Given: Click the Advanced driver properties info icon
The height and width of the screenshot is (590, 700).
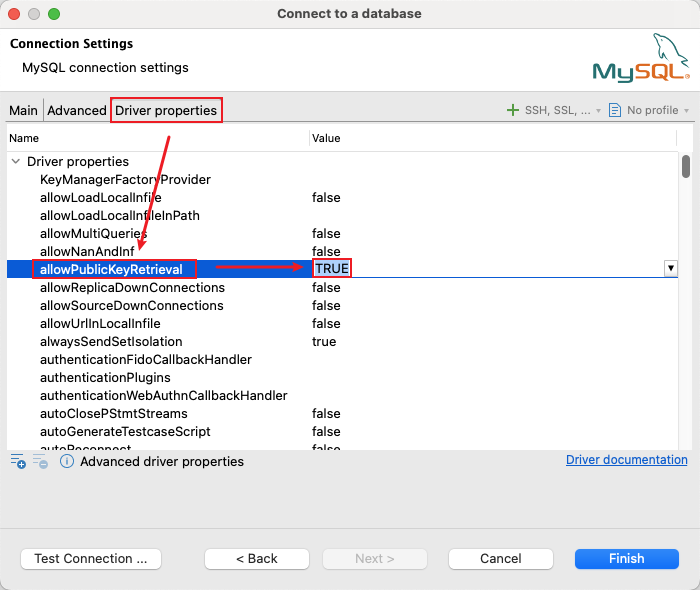Looking at the screenshot, I should pos(67,461).
